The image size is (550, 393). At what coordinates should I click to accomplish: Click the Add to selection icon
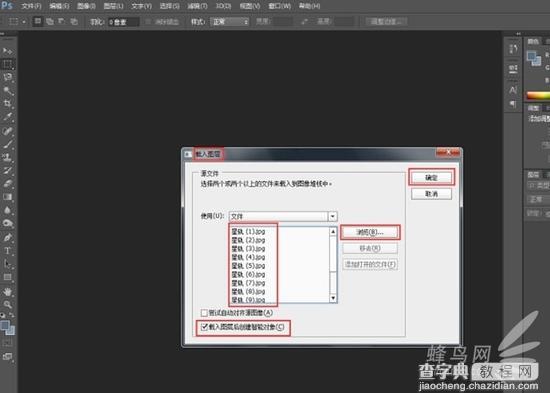tap(50, 21)
